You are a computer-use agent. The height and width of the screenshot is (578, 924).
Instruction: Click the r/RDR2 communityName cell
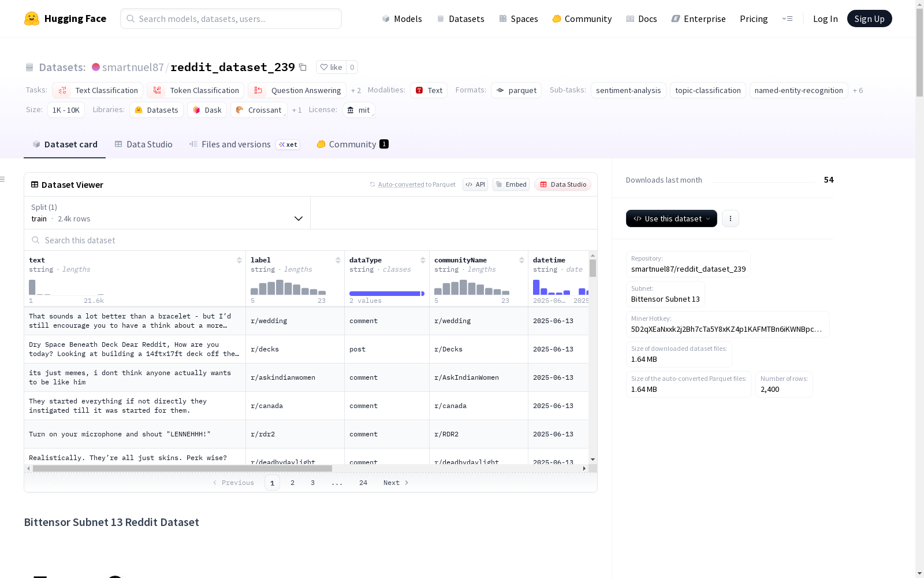[x=479, y=434]
